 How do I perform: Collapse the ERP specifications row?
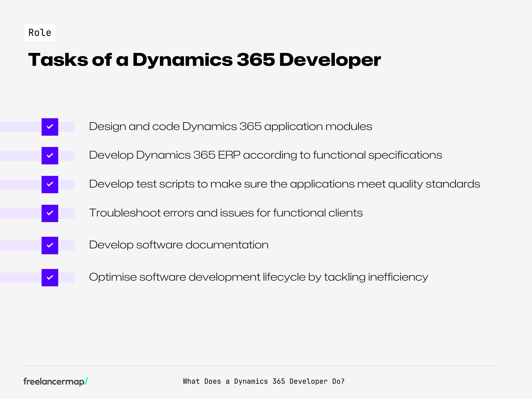(x=265, y=155)
